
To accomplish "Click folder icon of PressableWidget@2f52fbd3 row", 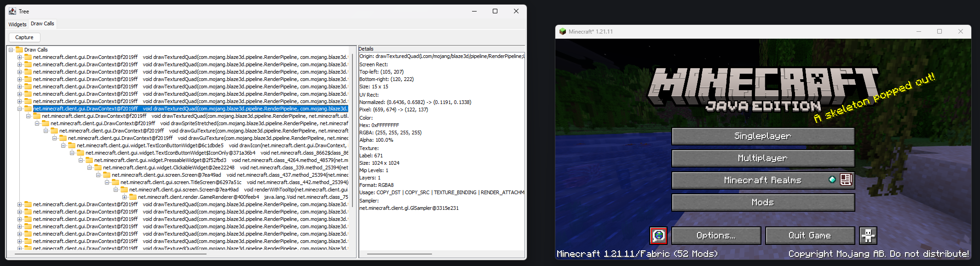I will [89, 160].
